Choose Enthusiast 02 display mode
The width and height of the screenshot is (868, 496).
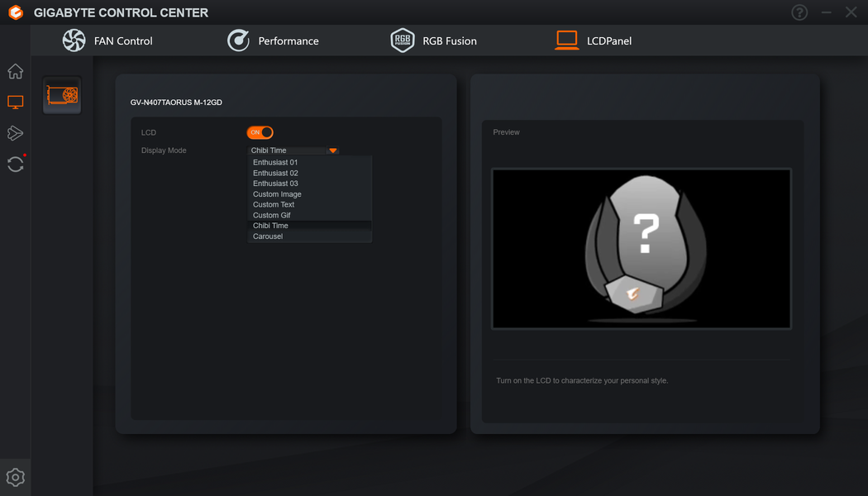coord(309,173)
